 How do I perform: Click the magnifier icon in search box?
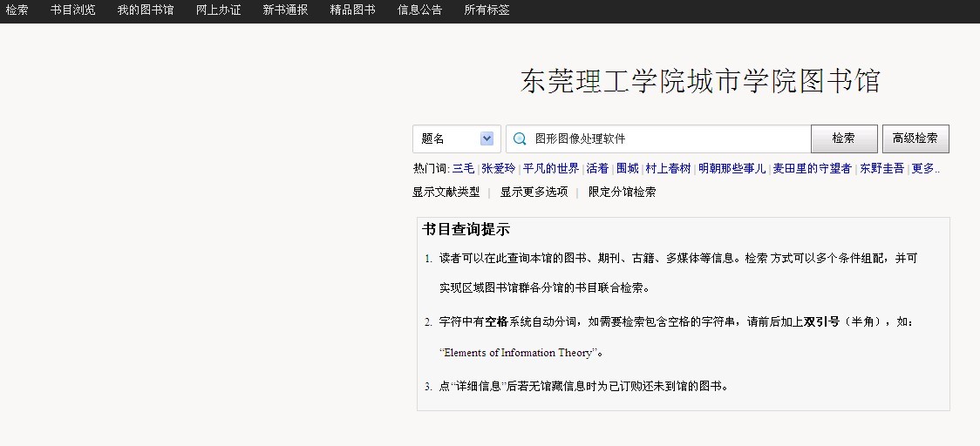(x=520, y=139)
